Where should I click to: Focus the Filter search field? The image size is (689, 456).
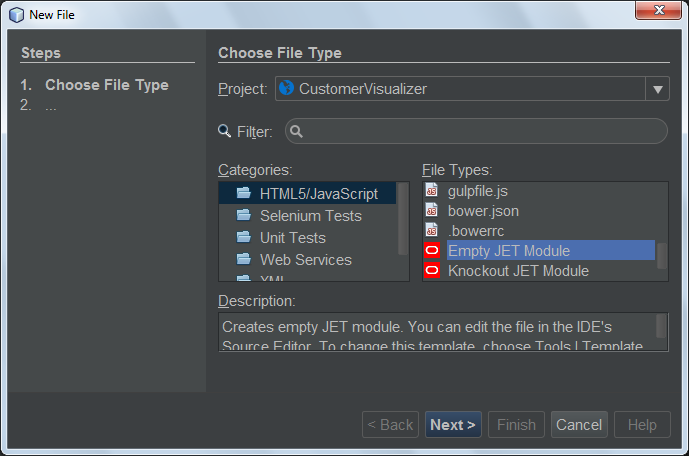pos(480,131)
